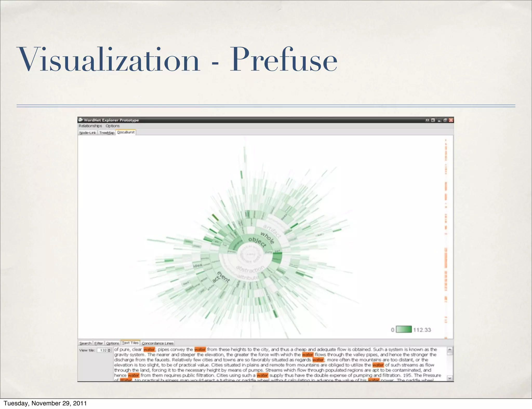
Task: Open the Relationships menu
Action: (x=90, y=126)
